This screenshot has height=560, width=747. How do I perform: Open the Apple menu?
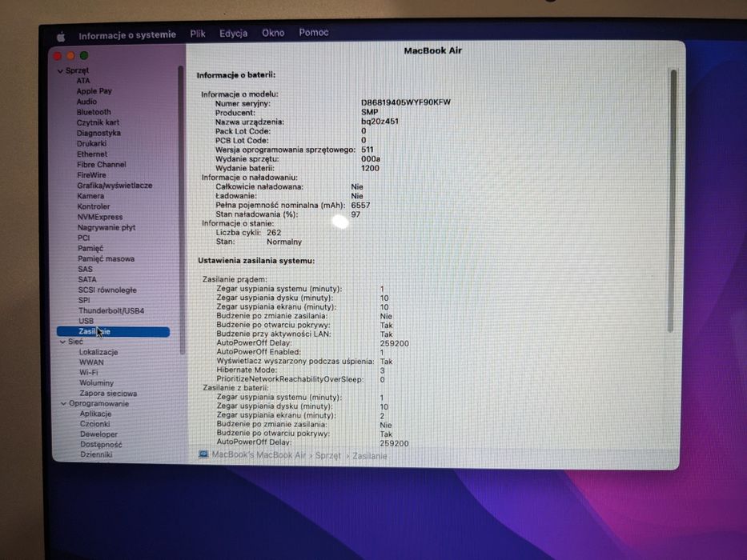click(x=61, y=37)
